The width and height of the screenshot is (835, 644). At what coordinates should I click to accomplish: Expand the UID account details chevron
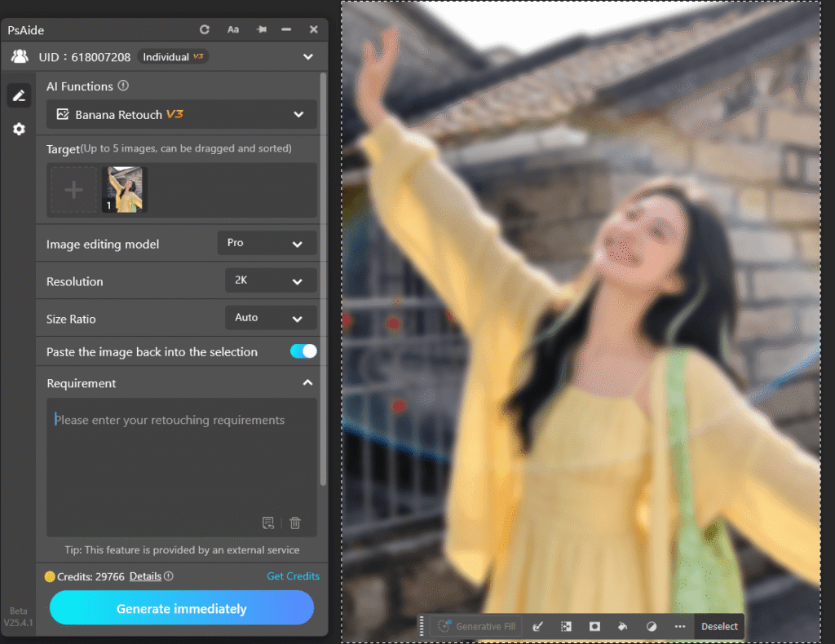pos(308,56)
